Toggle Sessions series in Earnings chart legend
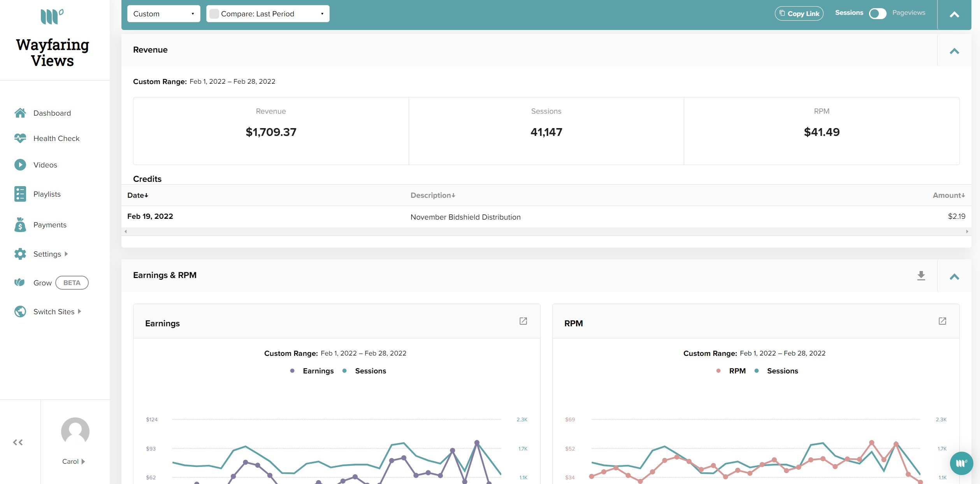The image size is (980, 484). (x=364, y=371)
